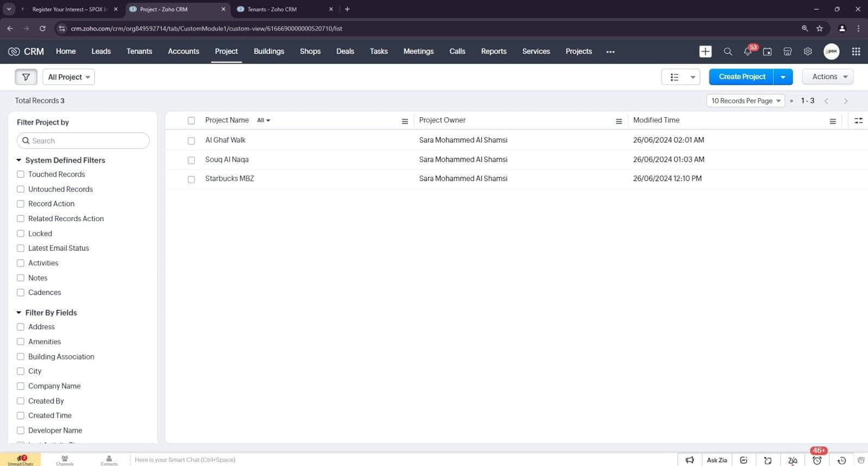Open a new browser tab
The height and width of the screenshot is (466, 868).
pos(347,9)
